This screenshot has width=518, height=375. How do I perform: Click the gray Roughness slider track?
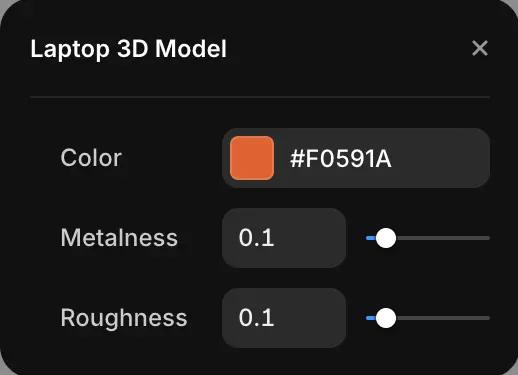443,318
